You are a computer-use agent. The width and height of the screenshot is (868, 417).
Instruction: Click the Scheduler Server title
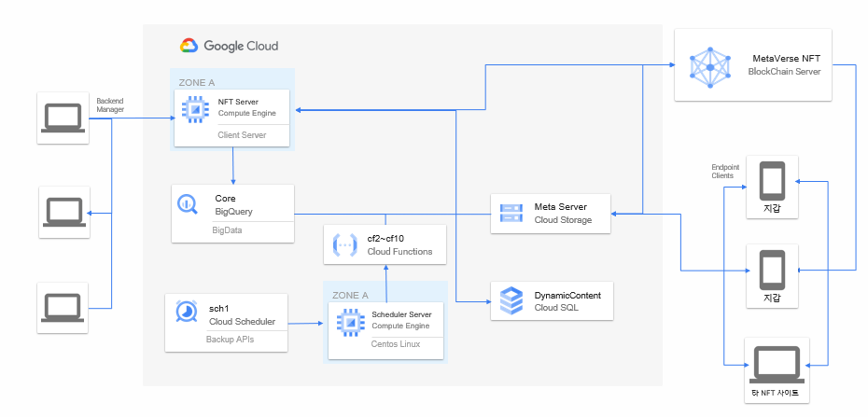(x=401, y=314)
